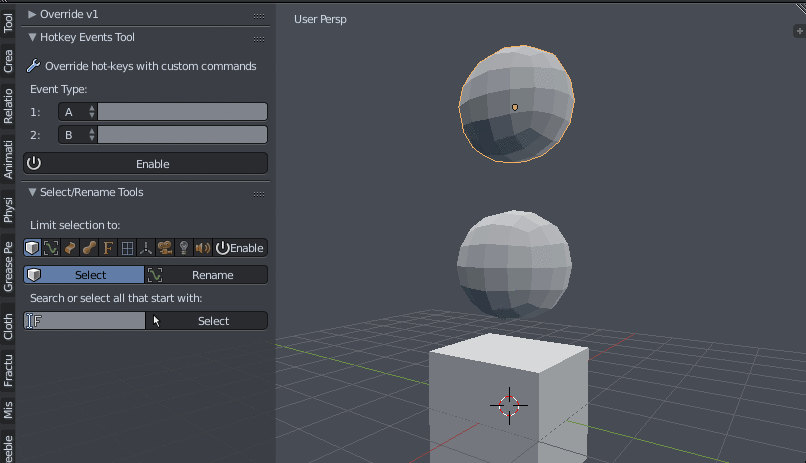Screen dimensions: 806x463
Task: Grab the Hotkey Events Tool drag handle
Action: click(x=259, y=39)
